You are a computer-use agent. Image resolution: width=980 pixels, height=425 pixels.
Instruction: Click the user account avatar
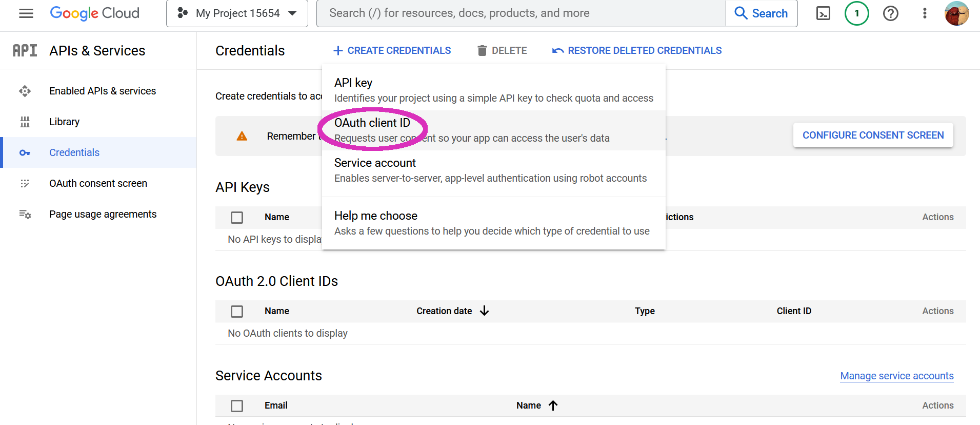tap(957, 13)
